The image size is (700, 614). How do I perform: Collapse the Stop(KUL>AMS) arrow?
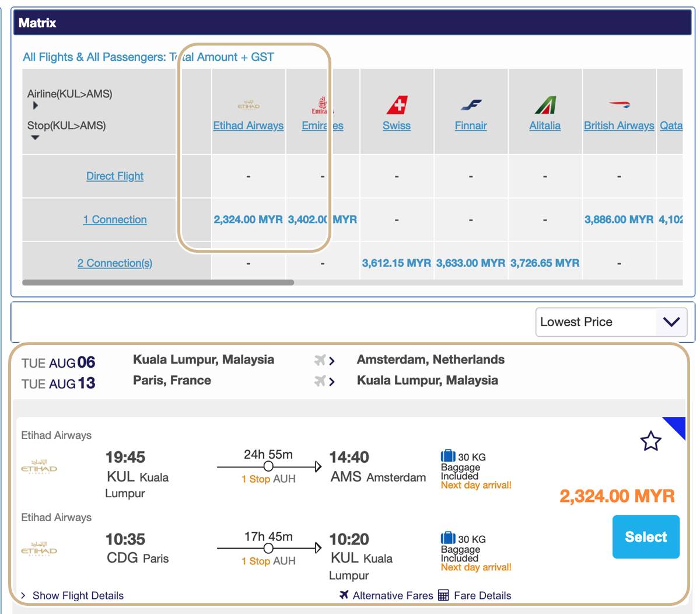(x=35, y=138)
